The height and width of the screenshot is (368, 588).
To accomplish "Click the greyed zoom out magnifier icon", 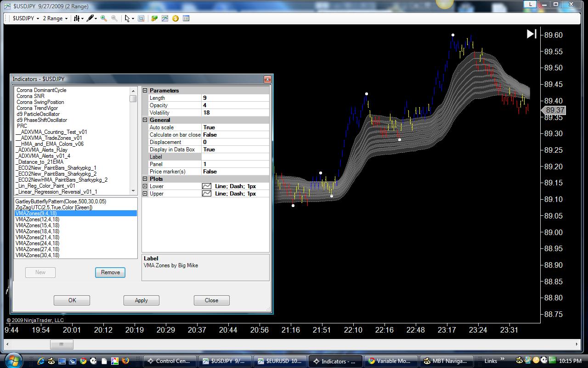I will tap(114, 18).
